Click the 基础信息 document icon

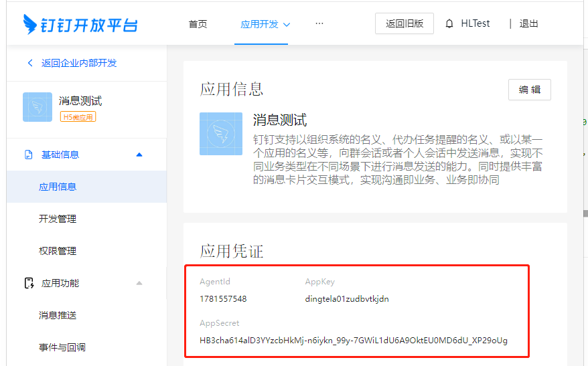coord(29,155)
